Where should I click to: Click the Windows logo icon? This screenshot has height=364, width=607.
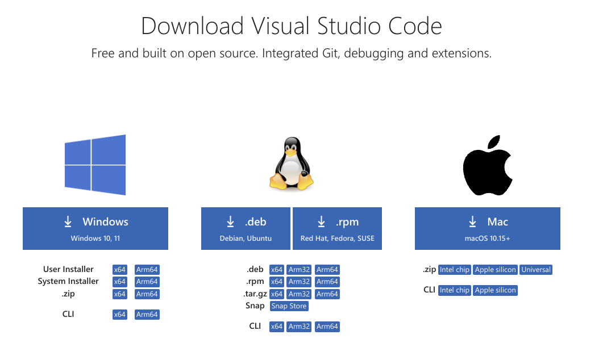pyautogui.click(x=95, y=165)
